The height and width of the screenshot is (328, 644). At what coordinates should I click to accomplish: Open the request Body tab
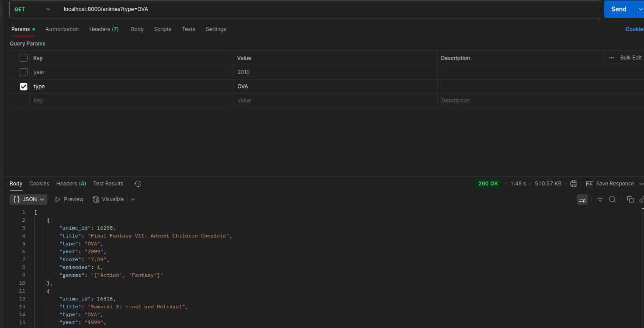[137, 29]
